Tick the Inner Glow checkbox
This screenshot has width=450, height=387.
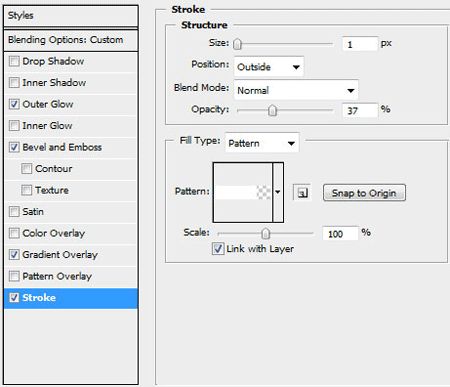pyautogui.click(x=14, y=126)
